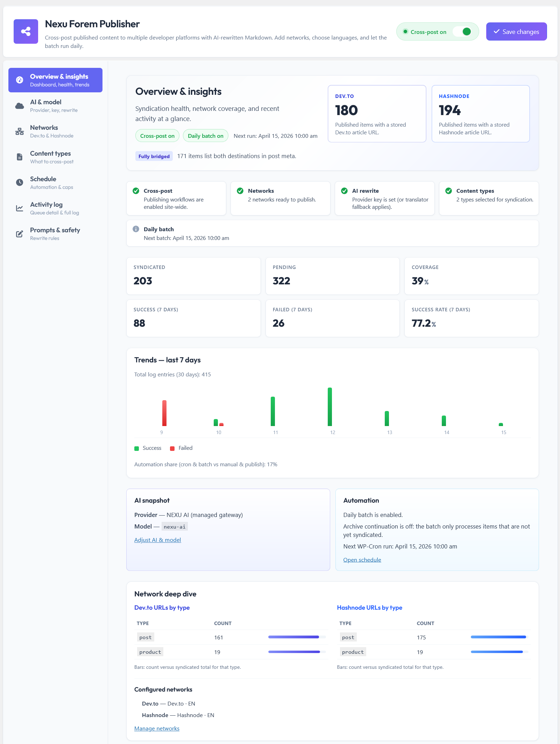Click the green success bar for day 13

tap(387, 418)
